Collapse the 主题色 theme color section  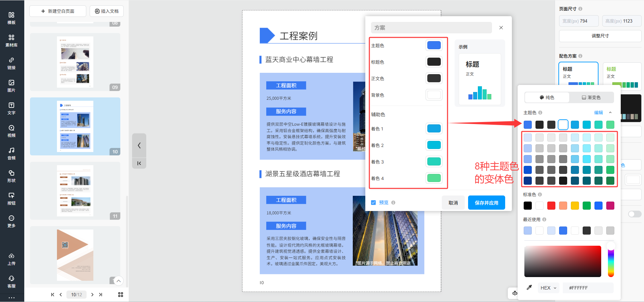click(610, 113)
